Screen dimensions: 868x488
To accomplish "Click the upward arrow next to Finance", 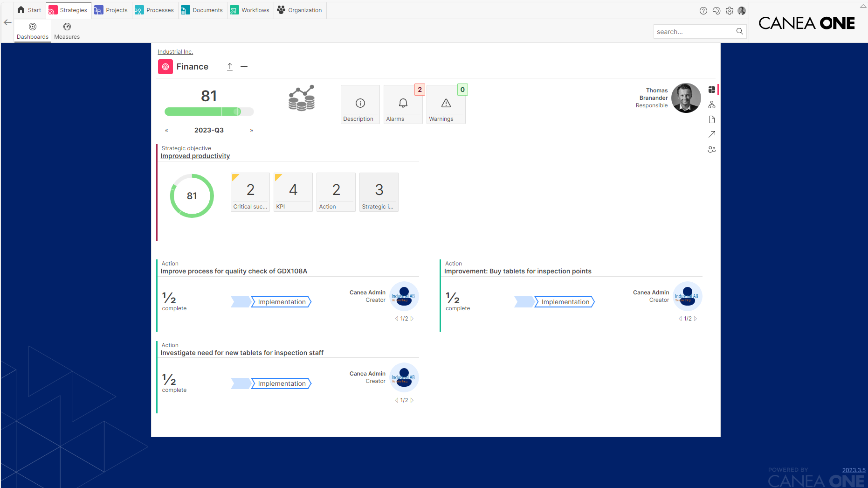I will (230, 67).
